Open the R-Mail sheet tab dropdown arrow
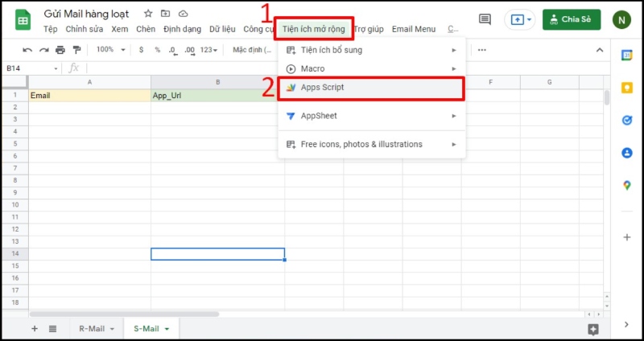 click(112, 329)
